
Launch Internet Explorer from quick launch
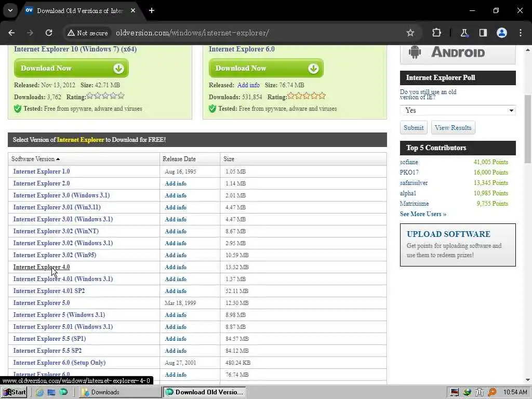39,392
